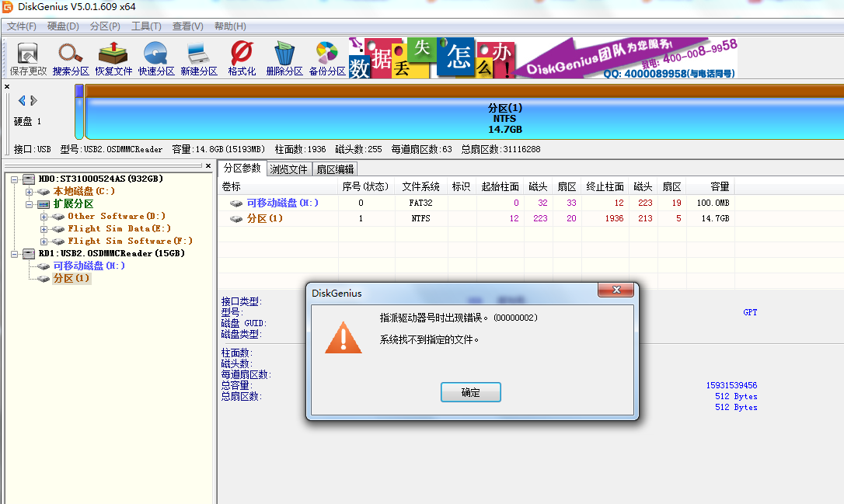Collapse the HD0:ST31000524AS disk node
This screenshot has width=844, height=504.
coord(15,179)
